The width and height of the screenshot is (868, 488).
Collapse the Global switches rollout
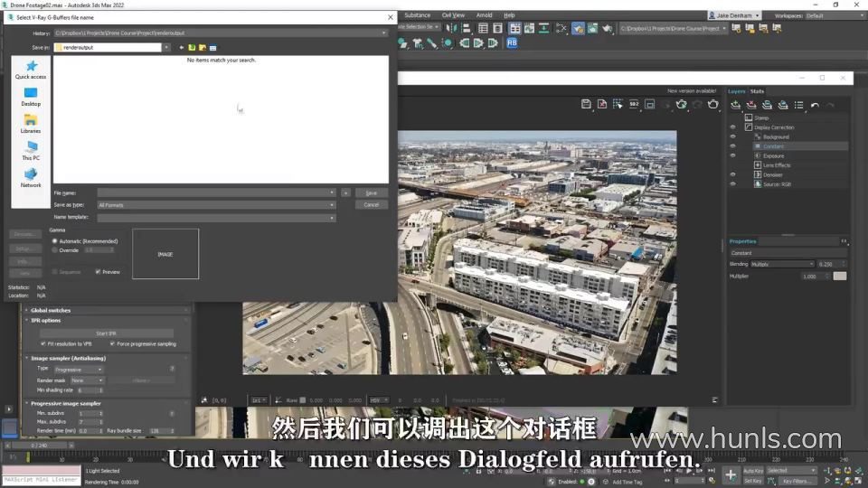[x=51, y=310]
